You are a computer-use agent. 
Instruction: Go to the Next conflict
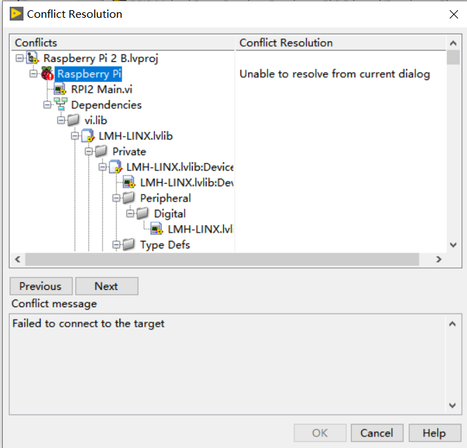(x=107, y=286)
